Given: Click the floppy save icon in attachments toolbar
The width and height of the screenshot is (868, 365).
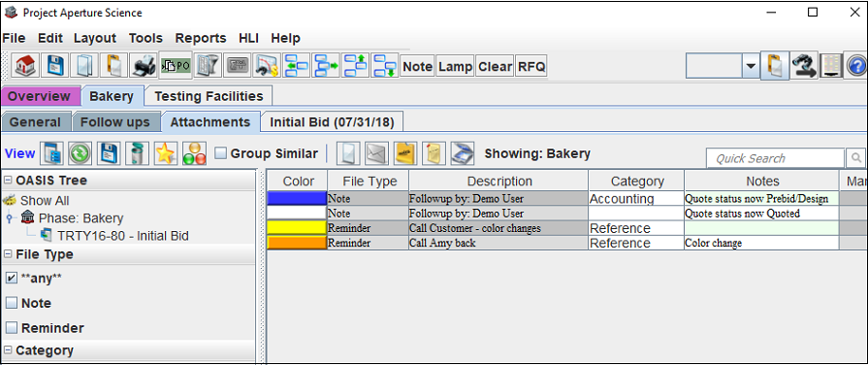Looking at the screenshot, I should click(109, 153).
